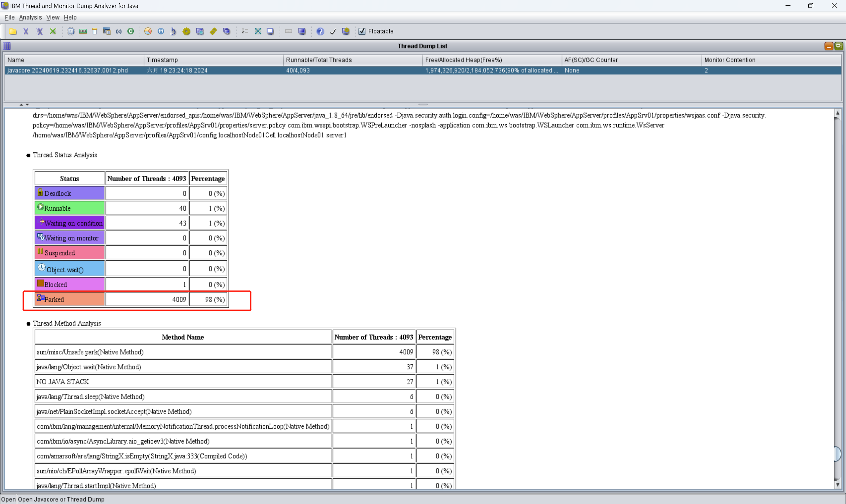Click the scrollbar down arrow in analysis pane
Screen dimensions: 846x504
837,485
